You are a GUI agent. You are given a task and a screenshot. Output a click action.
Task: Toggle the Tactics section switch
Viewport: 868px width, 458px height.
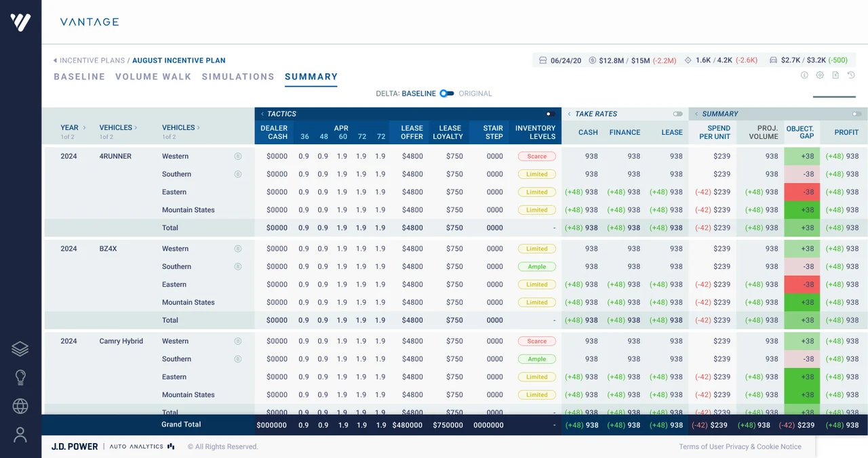pyautogui.click(x=551, y=114)
